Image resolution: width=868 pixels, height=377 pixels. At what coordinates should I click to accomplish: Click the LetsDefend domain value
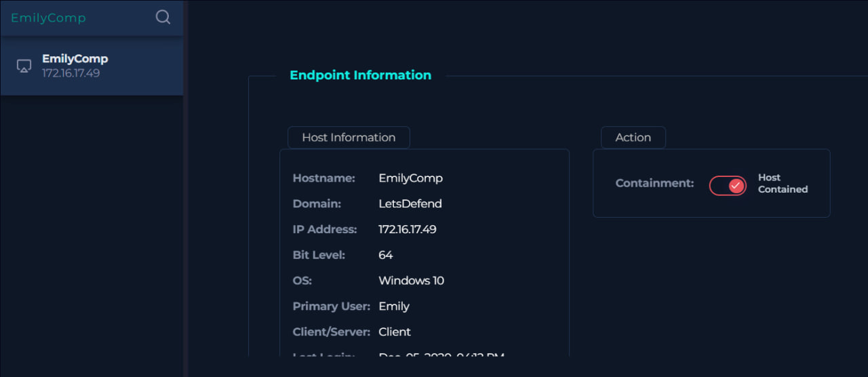click(x=410, y=204)
